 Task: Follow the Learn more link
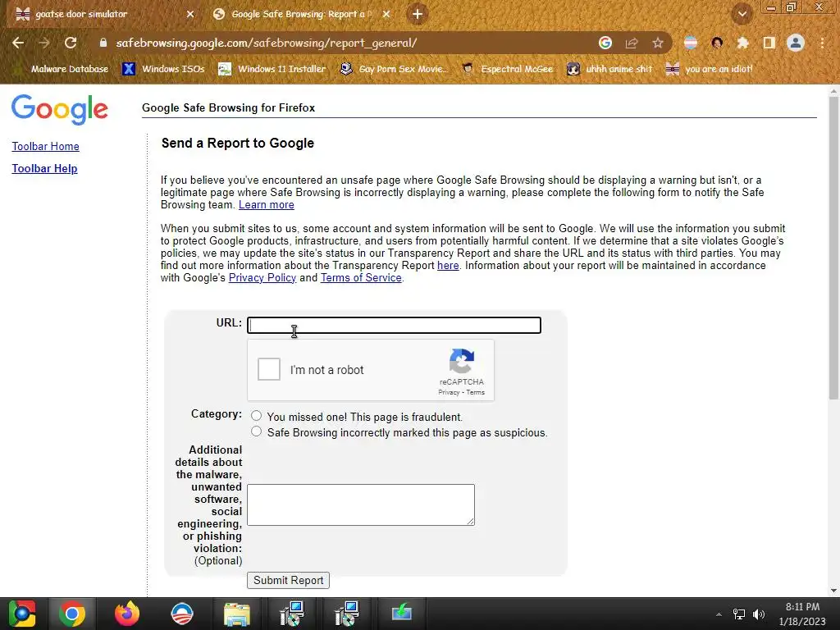(267, 204)
